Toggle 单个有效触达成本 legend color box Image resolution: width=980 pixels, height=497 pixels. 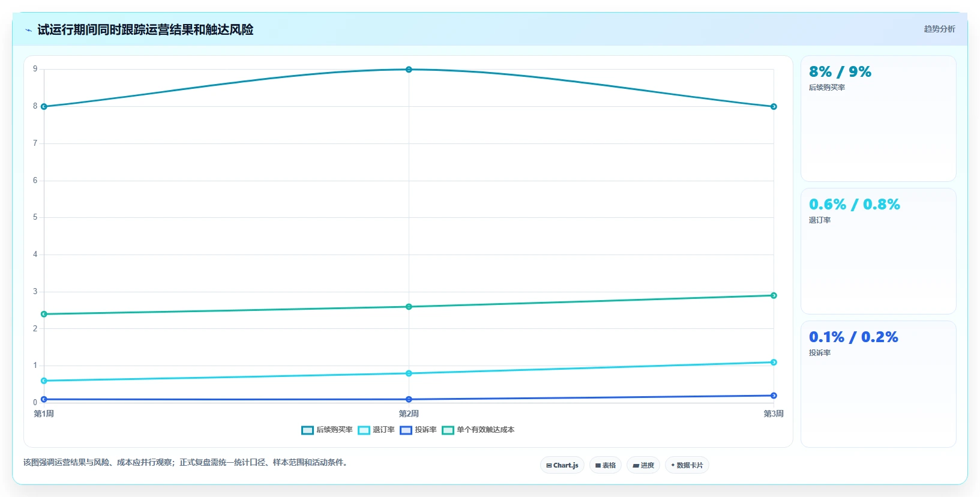tap(448, 430)
